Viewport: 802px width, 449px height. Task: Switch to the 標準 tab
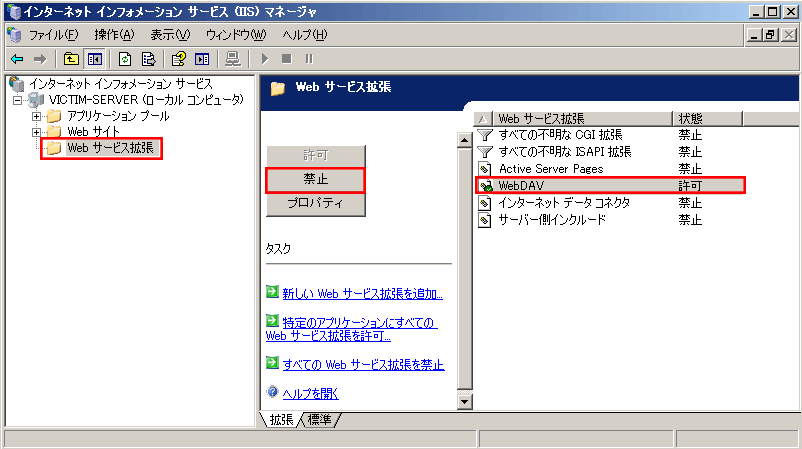point(320,420)
